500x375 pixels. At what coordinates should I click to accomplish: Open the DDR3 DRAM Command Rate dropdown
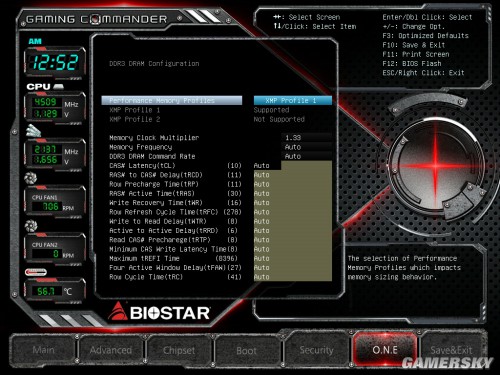coord(307,156)
